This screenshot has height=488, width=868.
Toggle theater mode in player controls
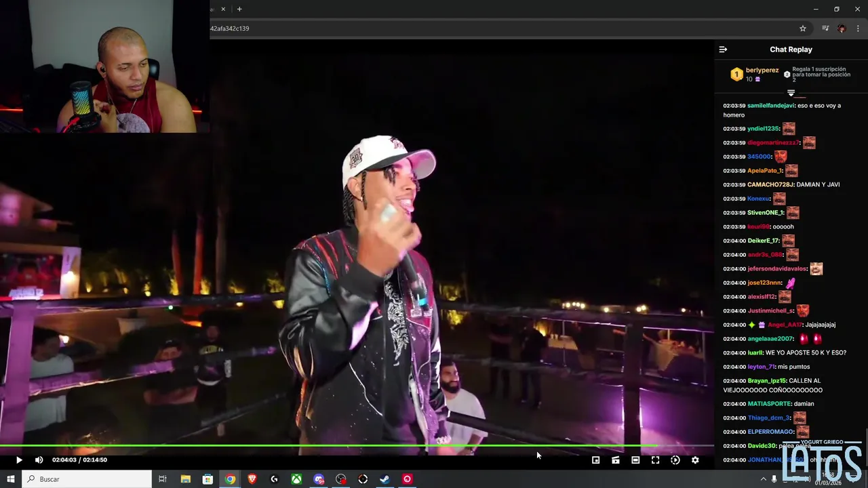coord(635,460)
